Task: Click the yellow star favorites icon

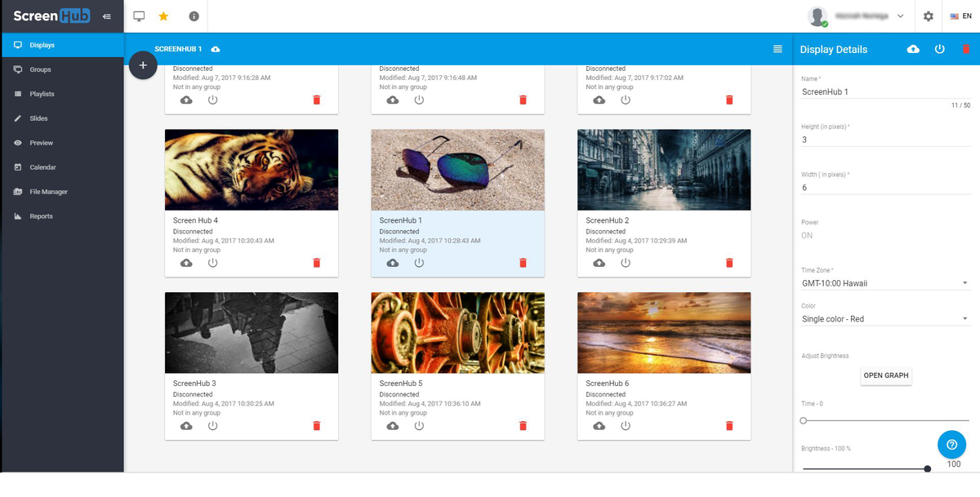Action: [x=163, y=16]
